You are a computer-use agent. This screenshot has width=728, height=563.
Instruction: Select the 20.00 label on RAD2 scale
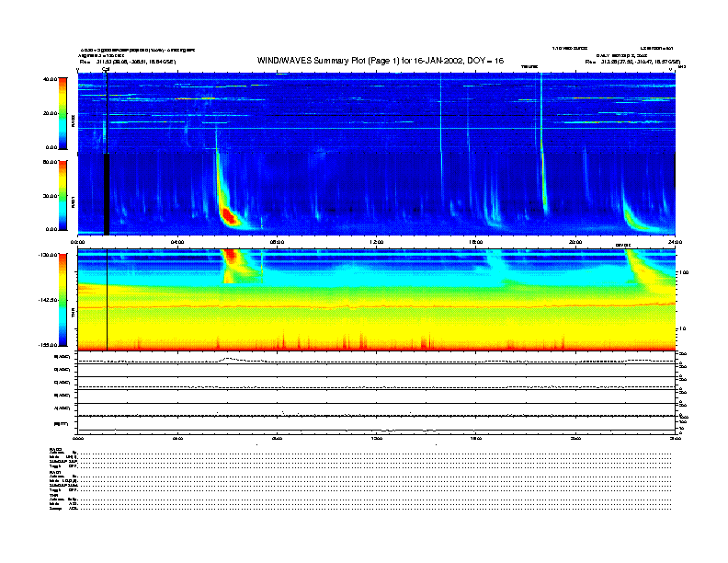[x=50, y=113]
